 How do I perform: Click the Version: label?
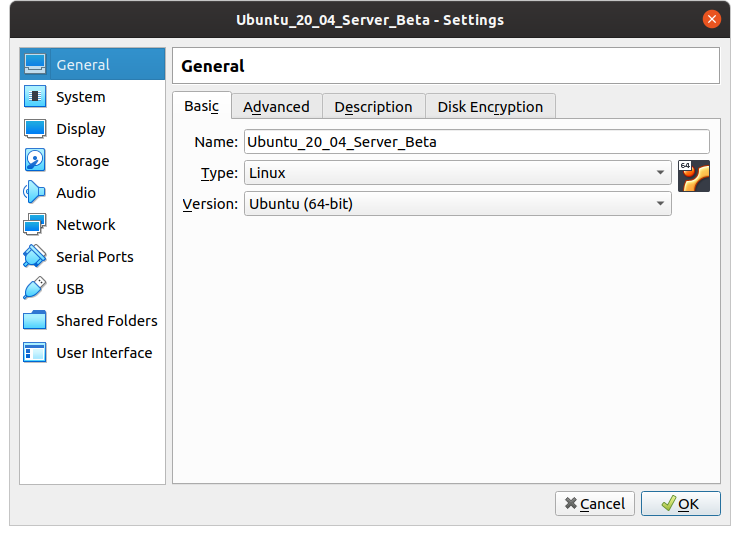click(210, 204)
